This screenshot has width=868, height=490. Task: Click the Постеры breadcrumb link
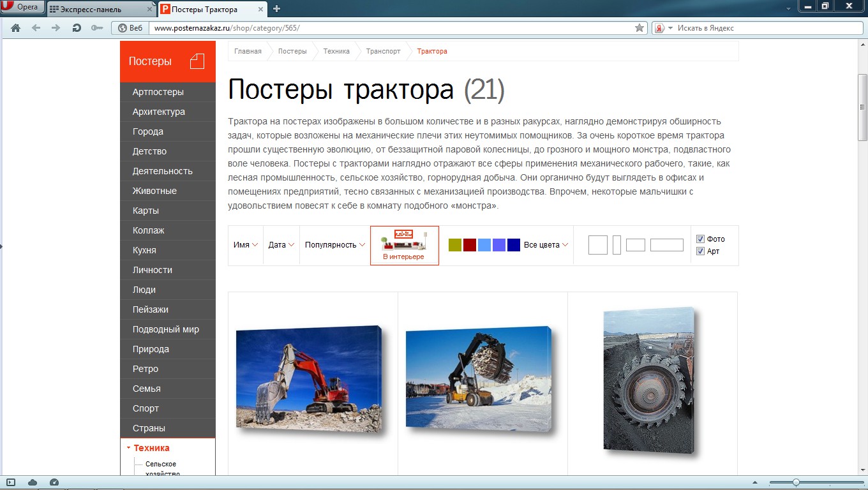pos(292,51)
